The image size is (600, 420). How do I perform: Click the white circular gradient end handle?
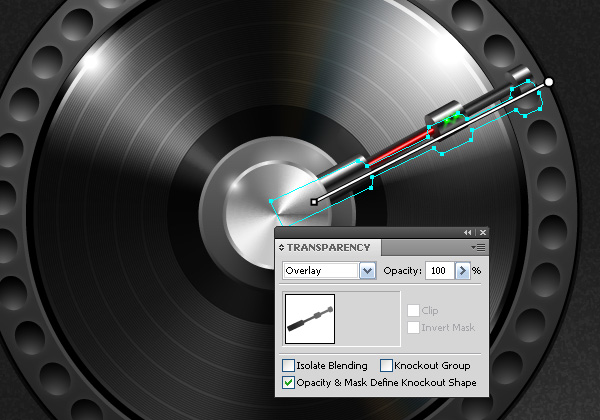pos(549,82)
